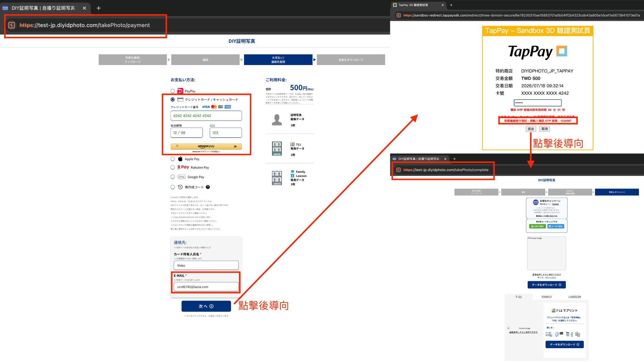Click the site info icon in TapPay address bar
Screen dimensions: 644x362
coord(398,15)
